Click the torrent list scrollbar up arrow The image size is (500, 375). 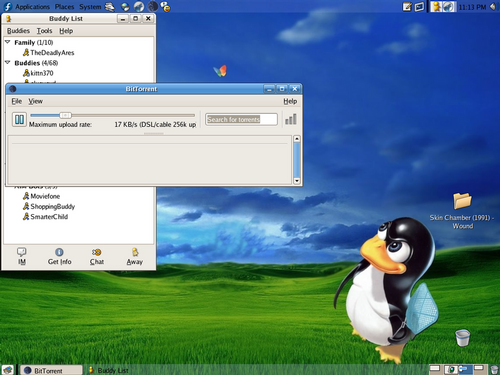pos(297,139)
